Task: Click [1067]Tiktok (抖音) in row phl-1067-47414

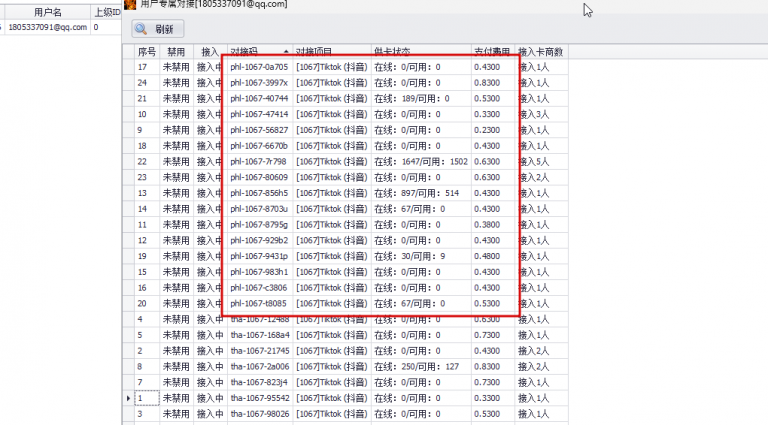Action: click(332, 114)
